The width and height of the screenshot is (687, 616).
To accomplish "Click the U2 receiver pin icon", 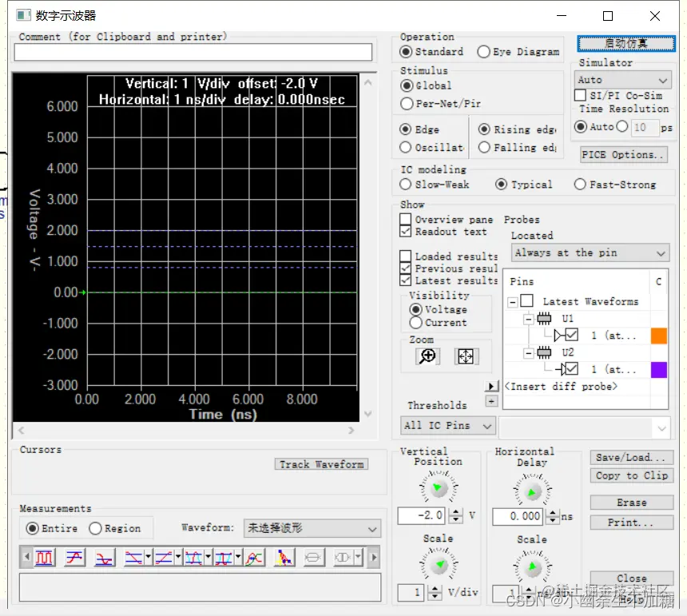I will [x=560, y=369].
